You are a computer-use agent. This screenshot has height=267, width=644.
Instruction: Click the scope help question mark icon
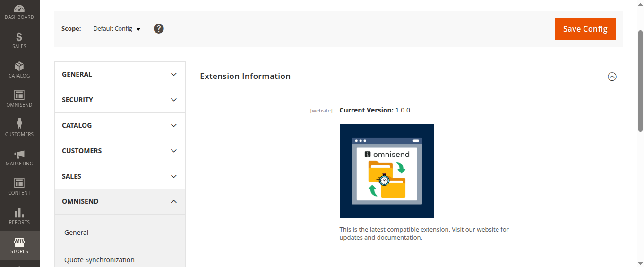point(159,29)
